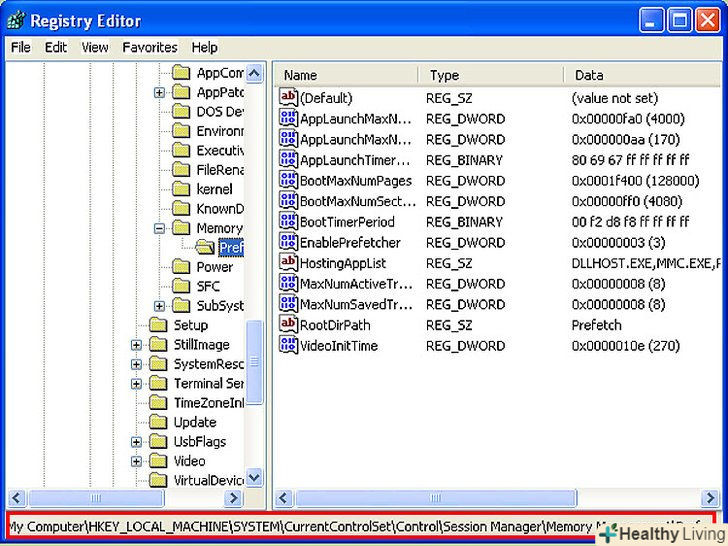Click the Power folder icon in tree

[181, 267]
